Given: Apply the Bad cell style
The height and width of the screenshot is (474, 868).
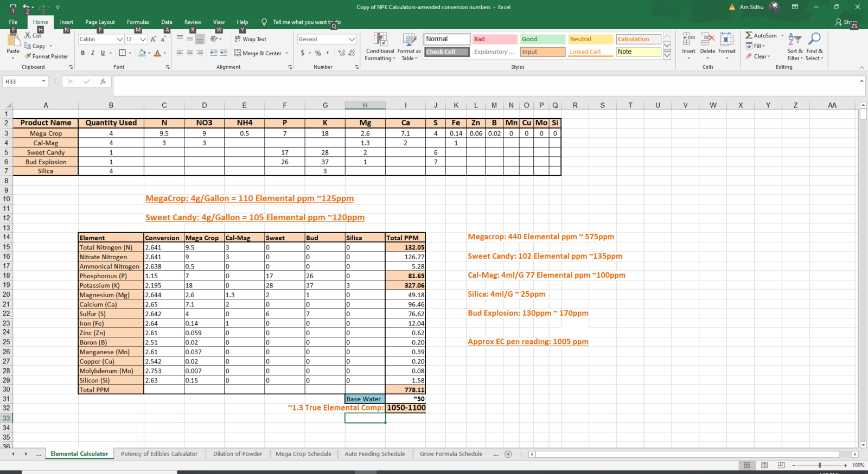Looking at the screenshot, I should click(x=494, y=39).
